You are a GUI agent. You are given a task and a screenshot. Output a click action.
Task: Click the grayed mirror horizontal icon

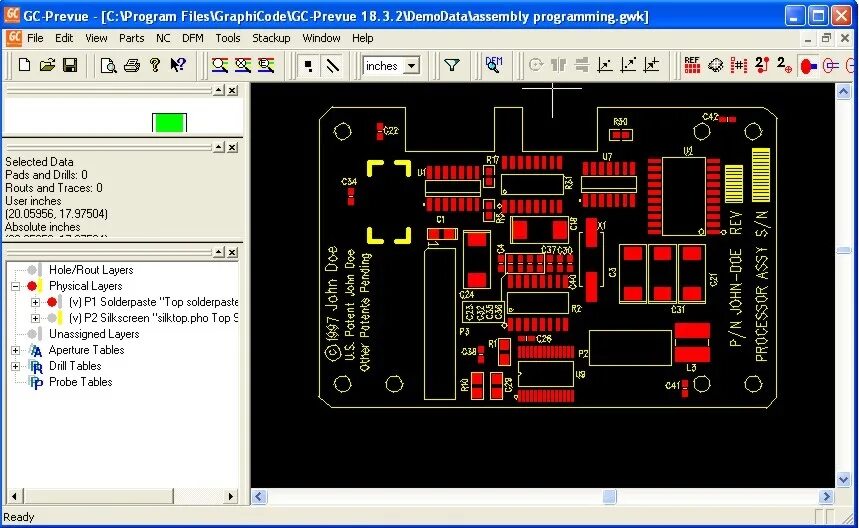582,65
